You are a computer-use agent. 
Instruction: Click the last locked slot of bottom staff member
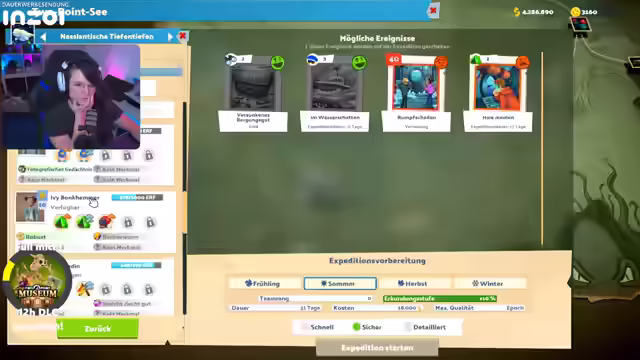(149, 289)
